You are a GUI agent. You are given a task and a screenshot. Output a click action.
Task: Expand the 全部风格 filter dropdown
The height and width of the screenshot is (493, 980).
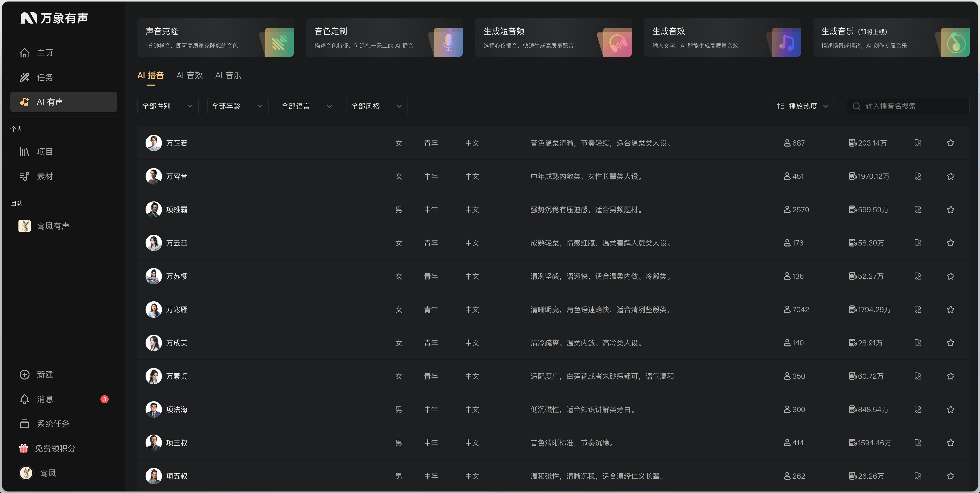pyautogui.click(x=377, y=106)
